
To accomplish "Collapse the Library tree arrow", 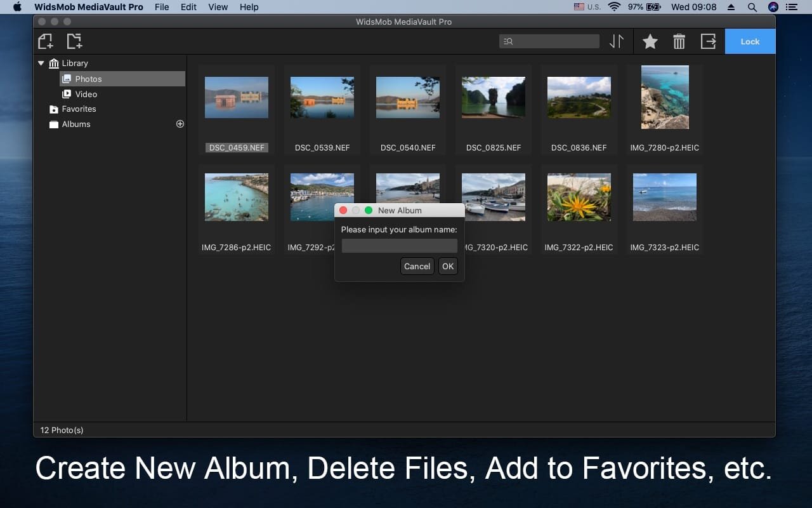I will tap(41, 63).
